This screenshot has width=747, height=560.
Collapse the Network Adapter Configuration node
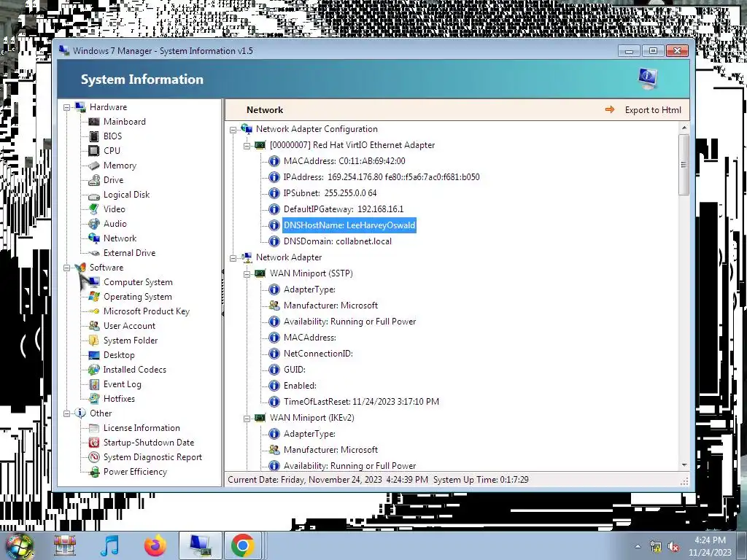[x=233, y=130]
